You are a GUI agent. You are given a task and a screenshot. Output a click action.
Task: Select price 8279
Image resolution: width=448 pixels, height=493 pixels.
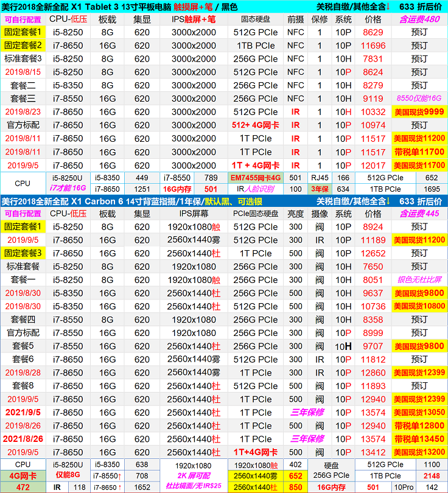pyautogui.click(x=373, y=86)
